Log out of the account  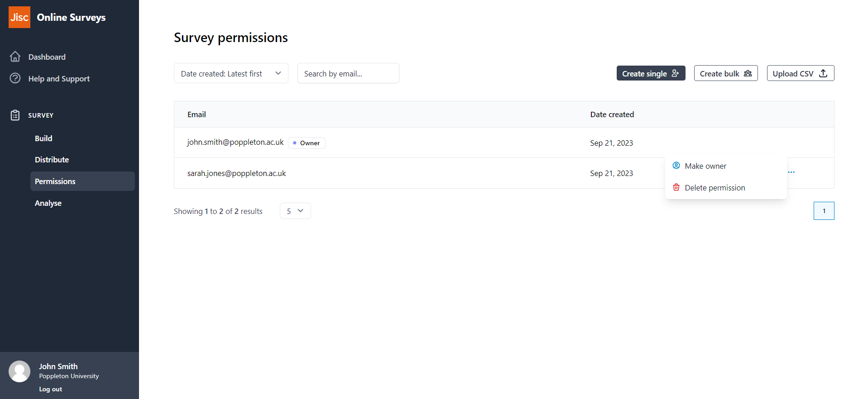click(51, 389)
